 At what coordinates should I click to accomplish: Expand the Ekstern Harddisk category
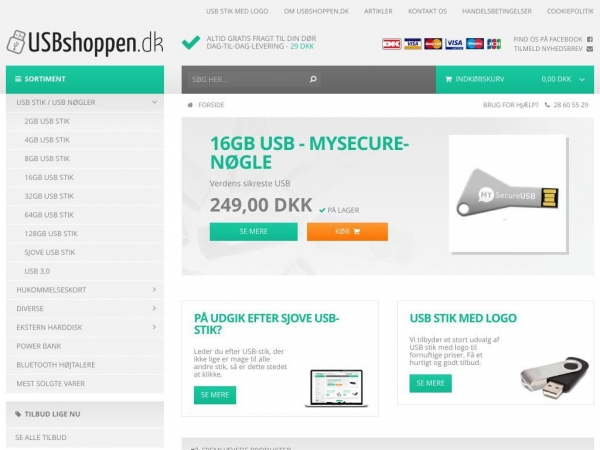point(154,327)
